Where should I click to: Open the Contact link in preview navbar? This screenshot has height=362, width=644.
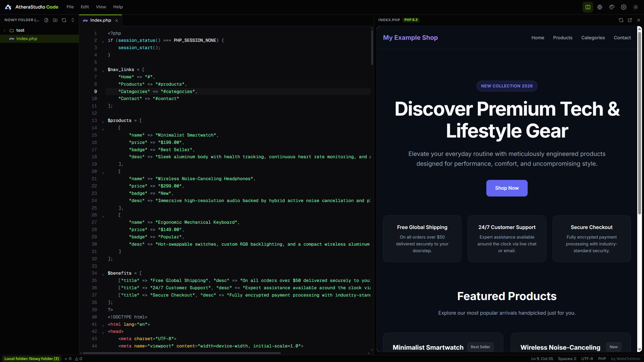point(622,38)
